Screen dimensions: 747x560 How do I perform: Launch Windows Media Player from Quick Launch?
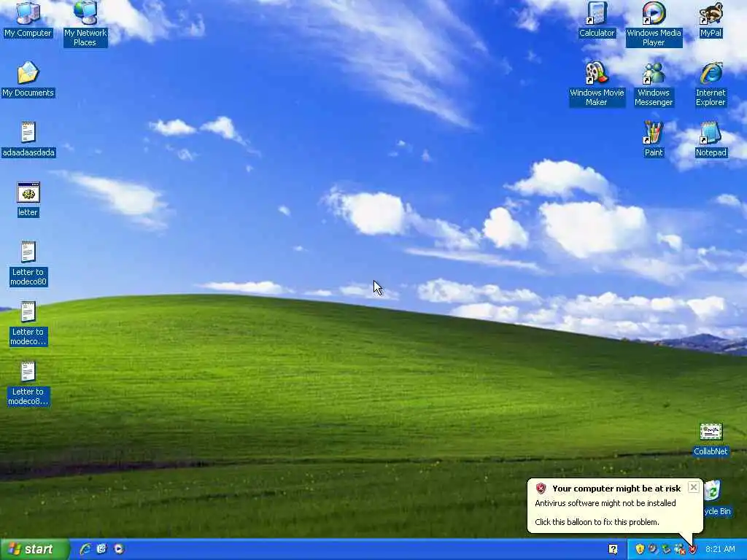pyautogui.click(x=119, y=549)
